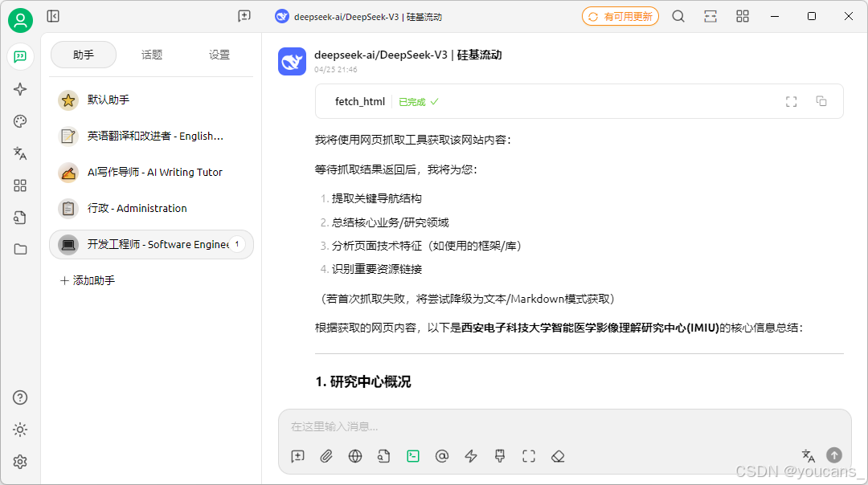Toggle the light/dark theme icon
868x485 pixels.
[20, 430]
